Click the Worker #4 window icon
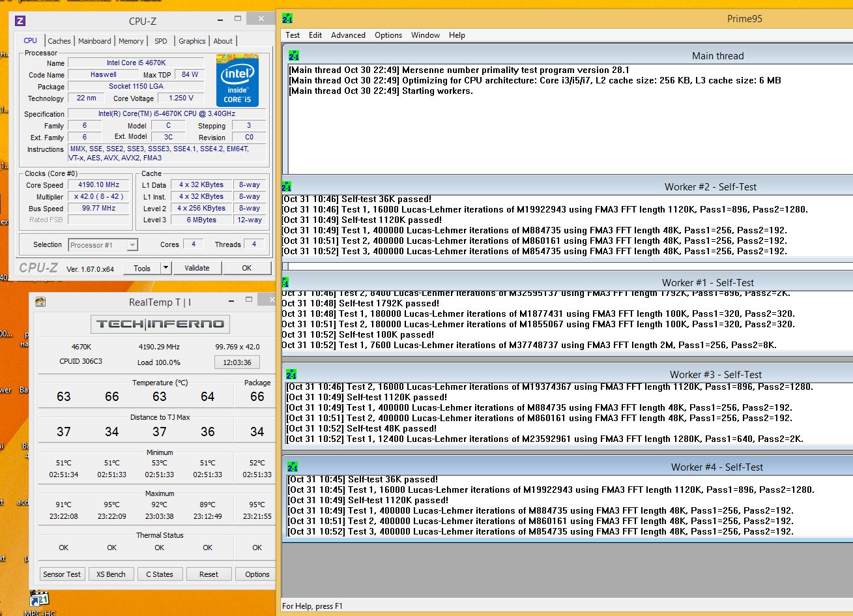The width and height of the screenshot is (853, 616). (x=293, y=467)
